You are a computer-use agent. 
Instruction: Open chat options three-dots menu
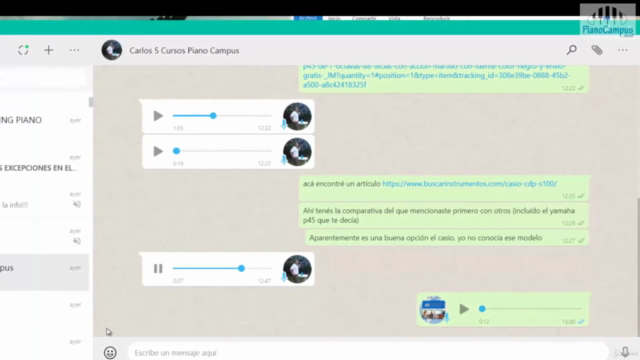click(622, 50)
